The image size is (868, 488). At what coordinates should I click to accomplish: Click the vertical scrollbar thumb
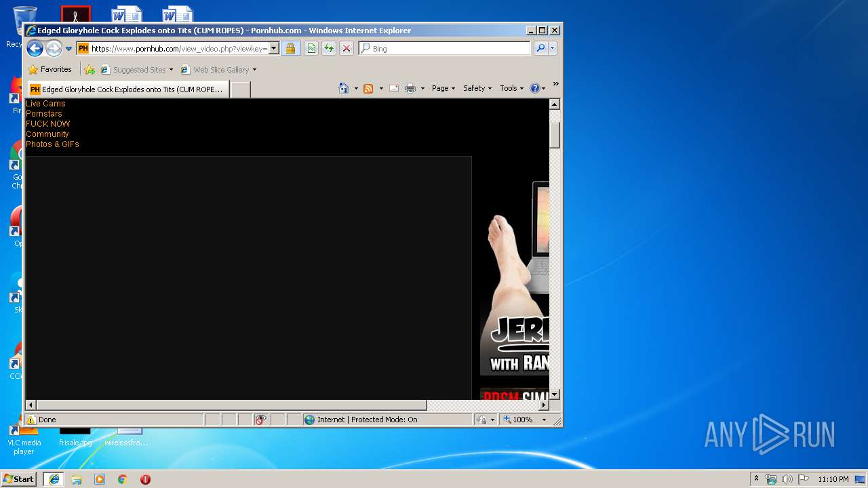[554, 135]
